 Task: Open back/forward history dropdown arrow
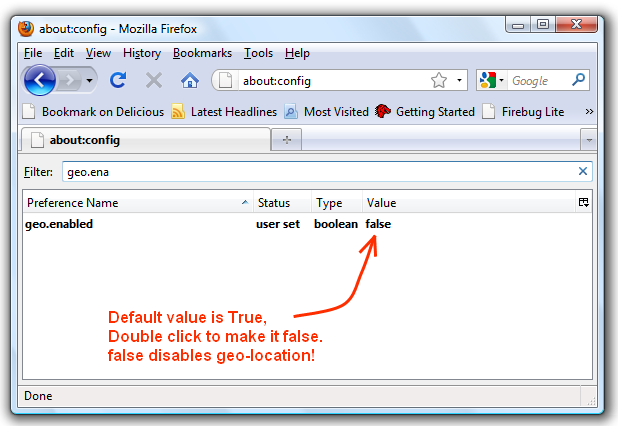90,80
